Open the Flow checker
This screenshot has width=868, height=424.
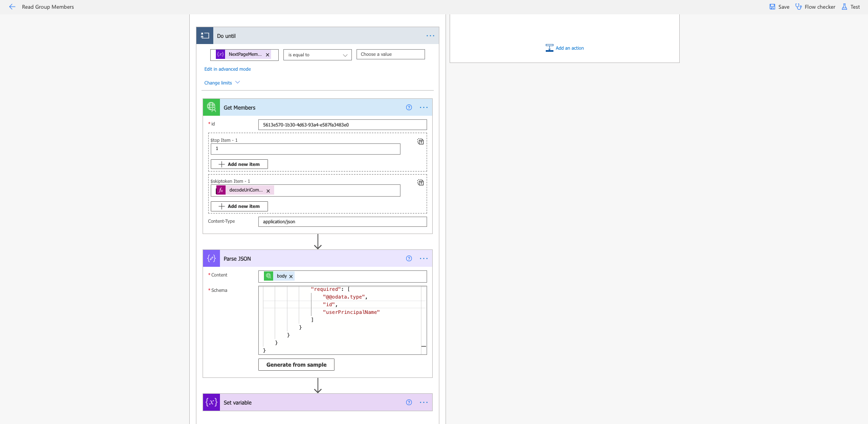point(815,7)
